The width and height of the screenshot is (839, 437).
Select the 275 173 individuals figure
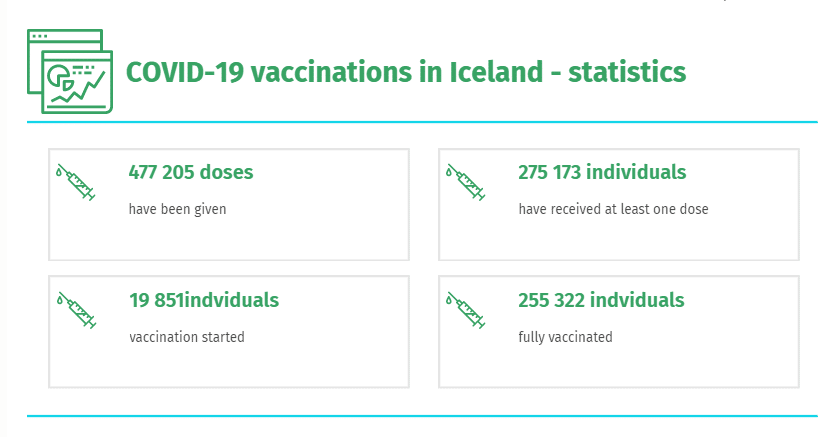click(x=602, y=172)
